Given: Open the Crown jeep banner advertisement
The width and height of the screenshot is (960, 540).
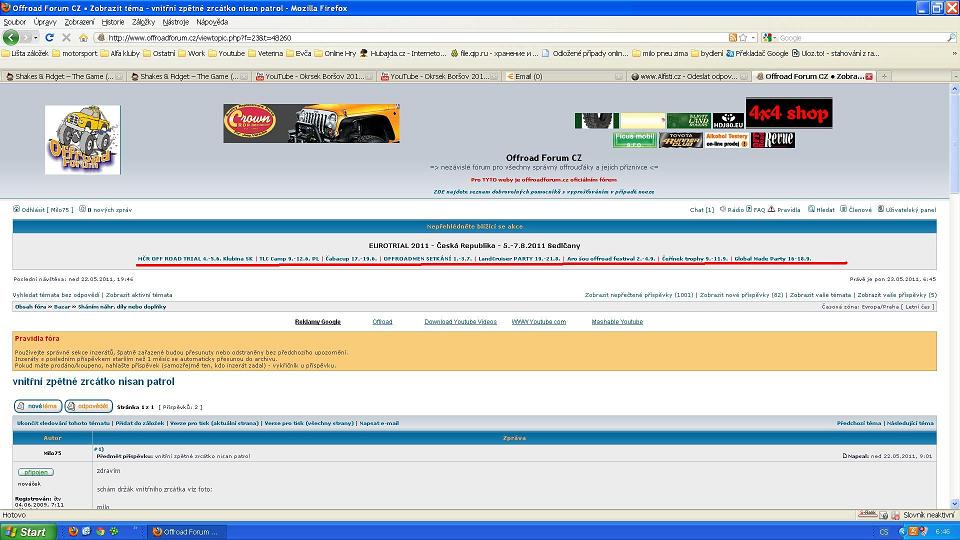Looking at the screenshot, I should (x=311, y=123).
